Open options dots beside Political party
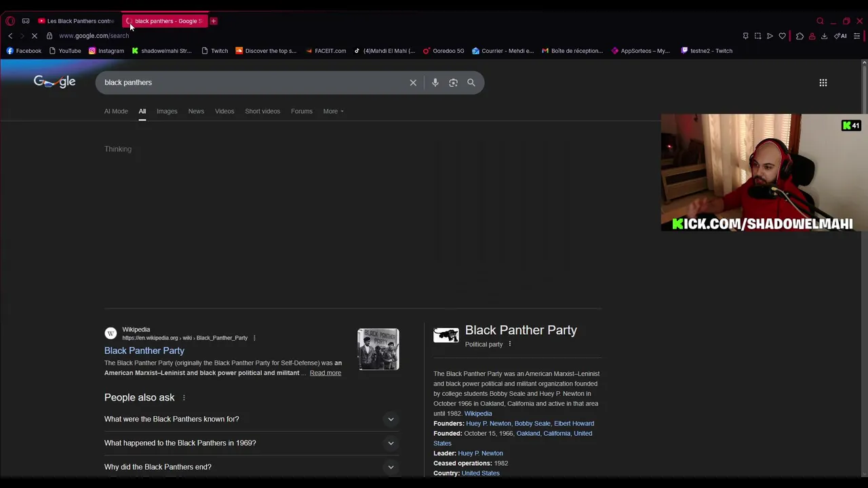Viewport: 868px width, 488px height. click(510, 344)
